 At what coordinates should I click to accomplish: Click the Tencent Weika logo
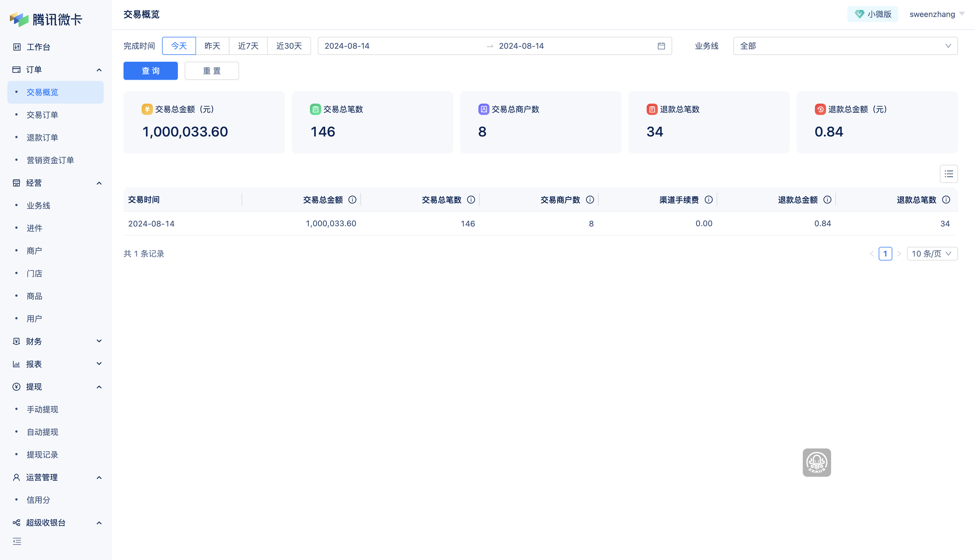[46, 19]
